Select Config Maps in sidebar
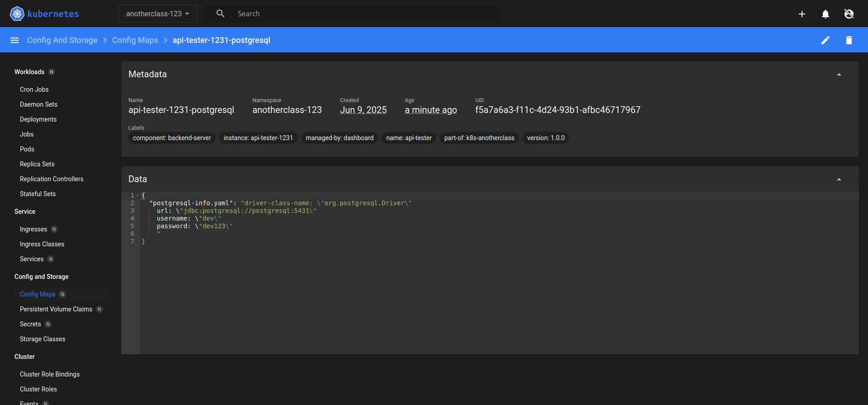The height and width of the screenshot is (405, 868). pyautogui.click(x=38, y=294)
